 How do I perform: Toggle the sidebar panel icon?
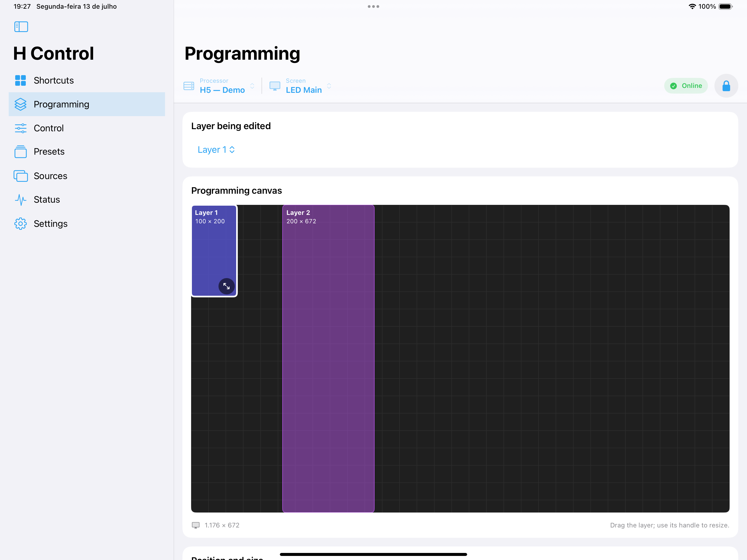click(21, 27)
